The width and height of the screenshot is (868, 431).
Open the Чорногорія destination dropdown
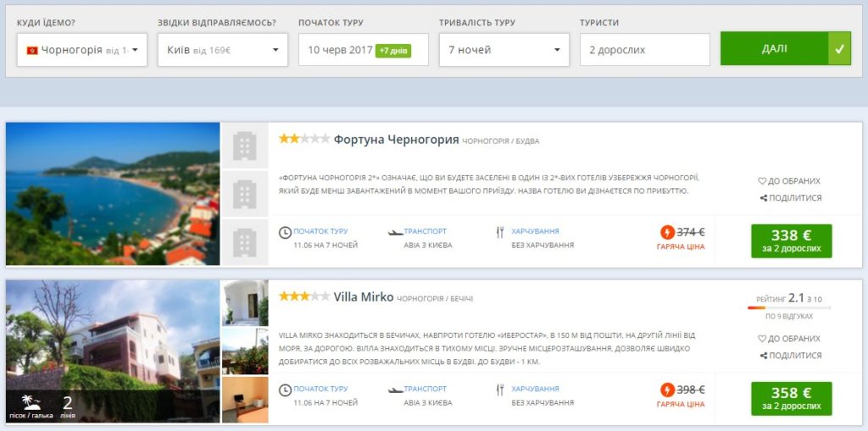[82, 50]
